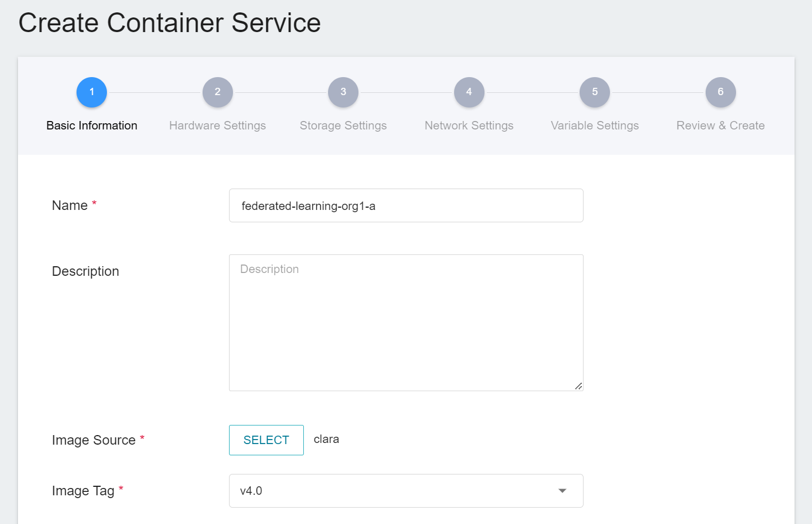Click the selected image name clara
This screenshot has height=524, width=812.
(326, 439)
